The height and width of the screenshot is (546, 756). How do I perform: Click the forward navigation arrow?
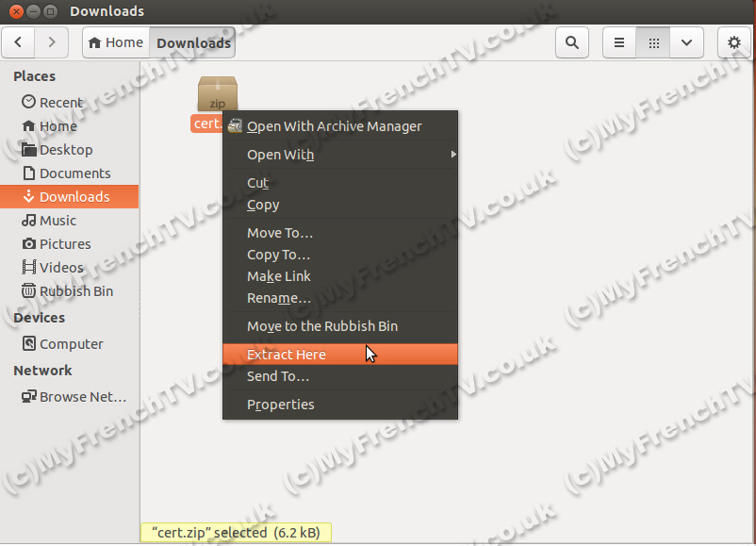pyautogui.click(x=52, y=42)
